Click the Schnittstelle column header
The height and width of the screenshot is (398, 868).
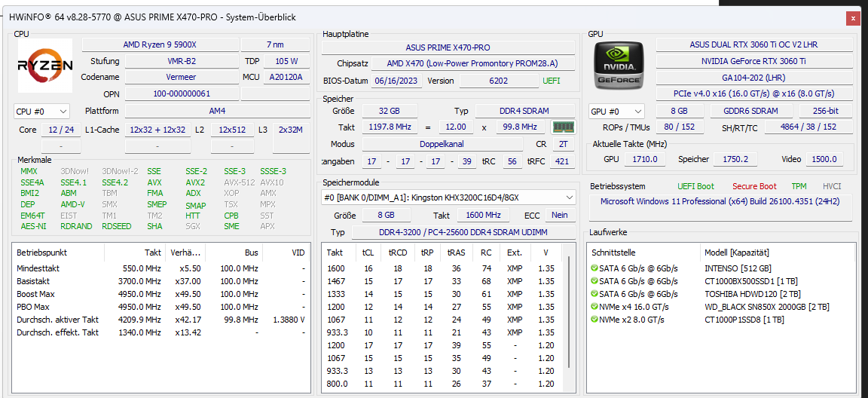[x=643, y=253]
